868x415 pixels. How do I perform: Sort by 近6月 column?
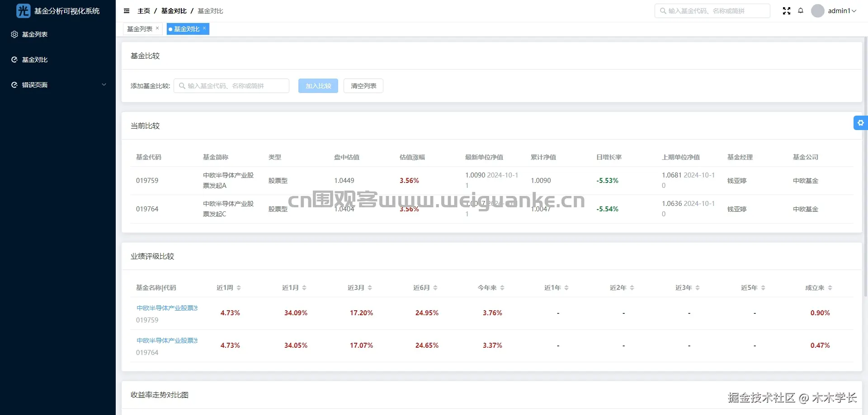435,288
